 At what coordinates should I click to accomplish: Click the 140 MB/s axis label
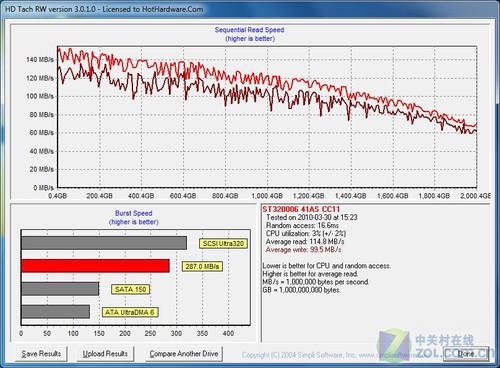tap(40, 60)
